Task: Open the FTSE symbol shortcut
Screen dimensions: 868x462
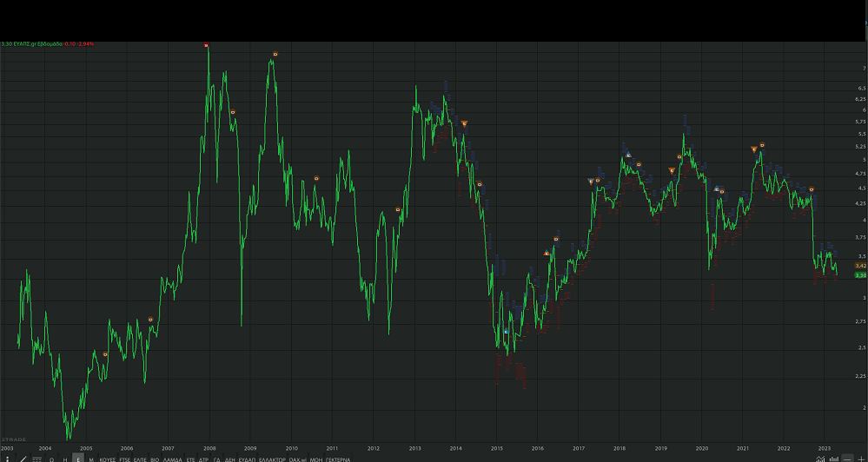Action: [x=125, y=459]
